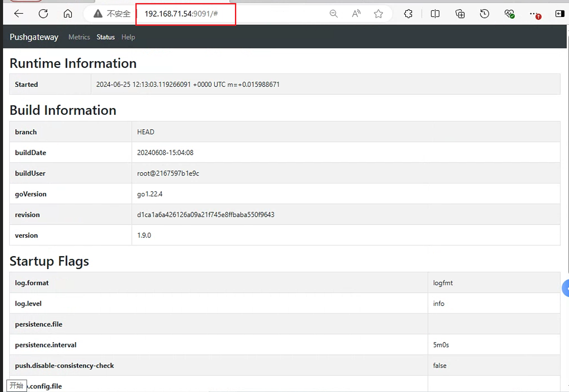The height and width of the screenshot is (392, 569).
Task: Click the buildUser row label
Action: 30,173
